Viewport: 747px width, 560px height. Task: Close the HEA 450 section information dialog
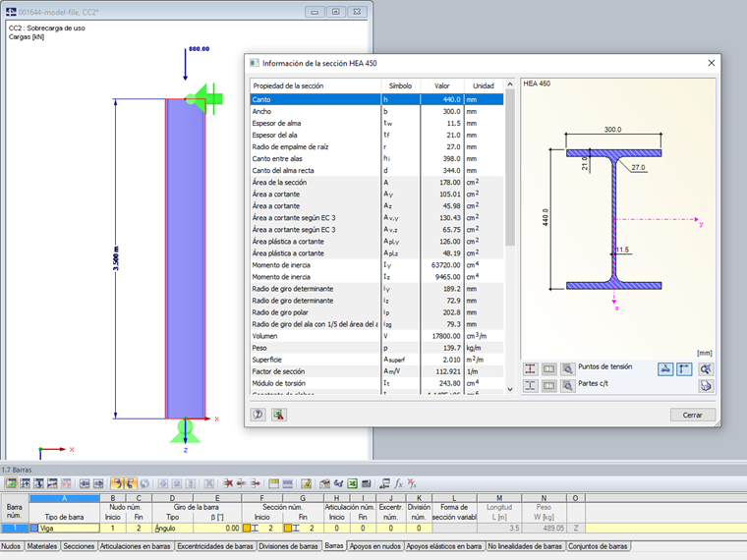[712, 63]
